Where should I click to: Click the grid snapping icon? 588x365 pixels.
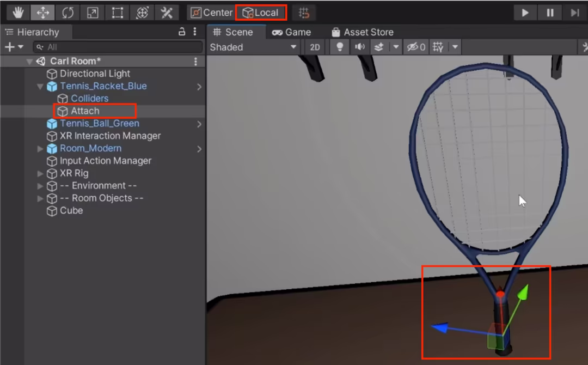click(304, 13)
